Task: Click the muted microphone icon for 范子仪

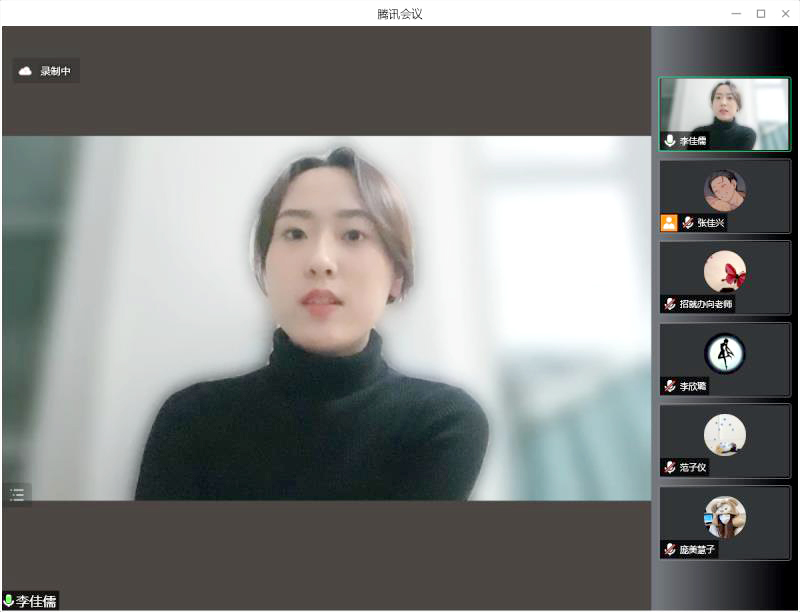Action: coord(669,467)
